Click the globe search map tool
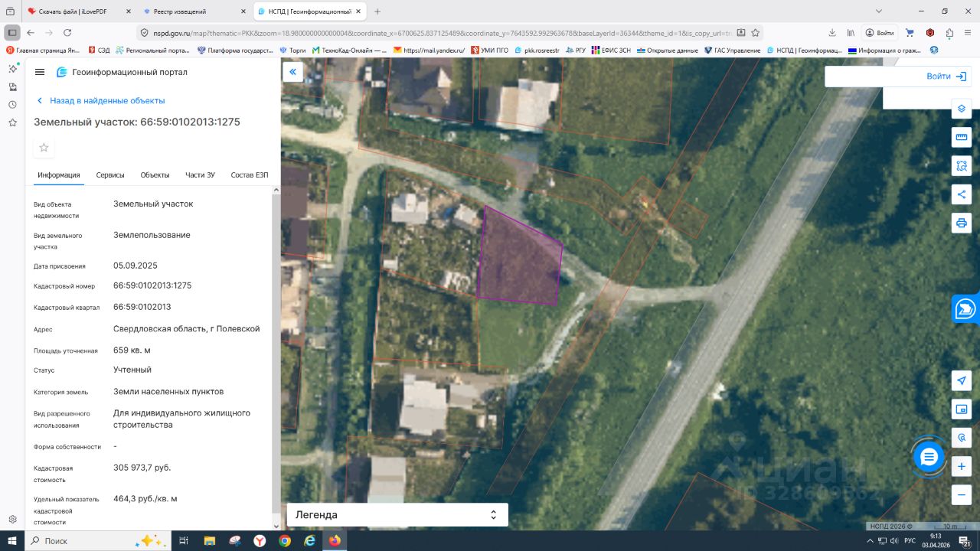This screenshot has width=980, height=551. tap(962, 438)
